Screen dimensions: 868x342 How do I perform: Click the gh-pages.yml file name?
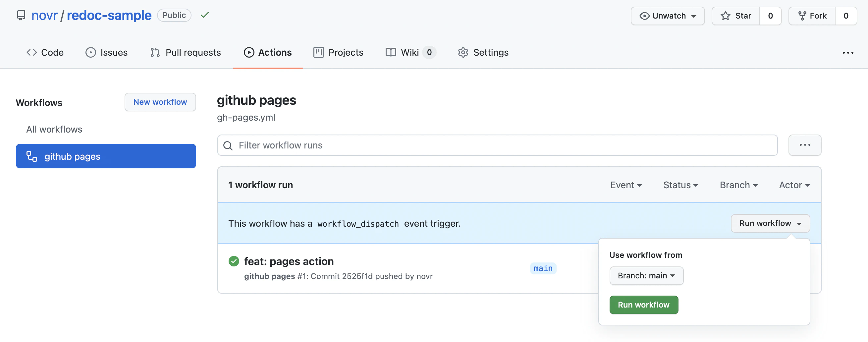point(246,118)
